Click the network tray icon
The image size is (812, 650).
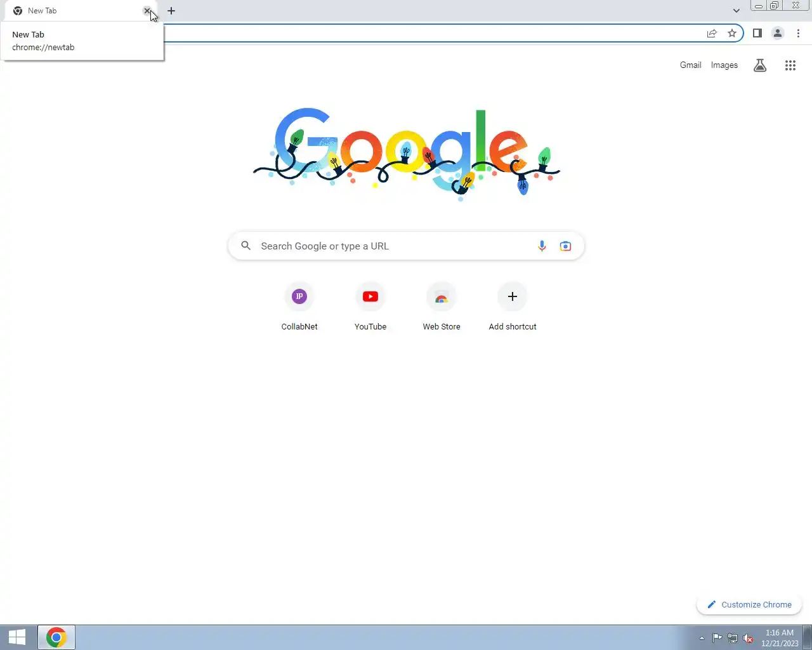733,638
